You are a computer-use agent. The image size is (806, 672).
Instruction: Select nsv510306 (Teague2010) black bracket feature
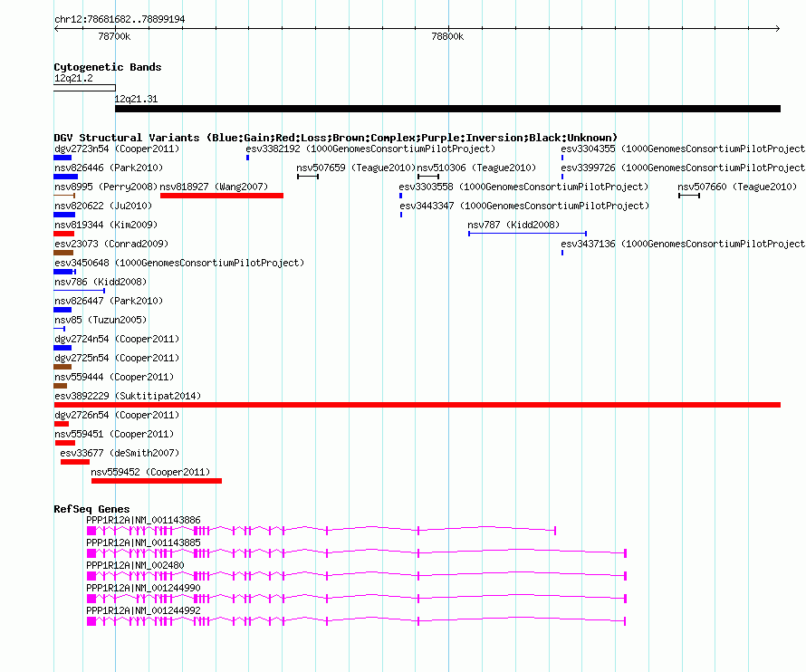pyautogui.click(x=428, y=177)
